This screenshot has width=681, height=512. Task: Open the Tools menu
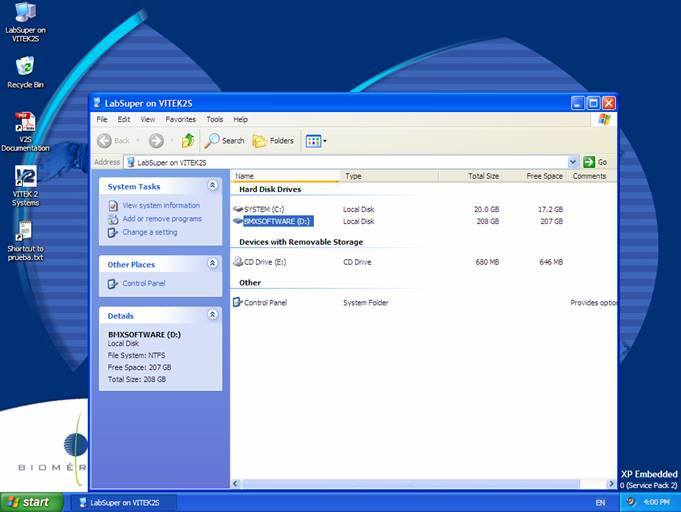click(215, 119)
